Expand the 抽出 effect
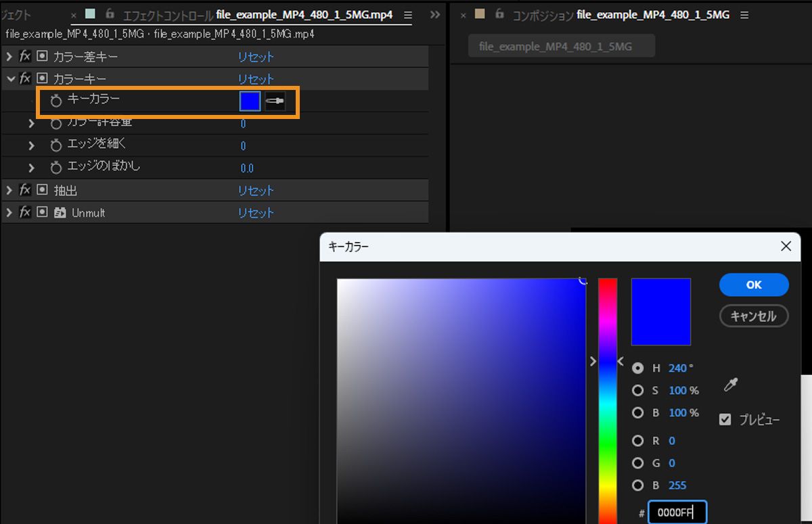 [9, 190]
